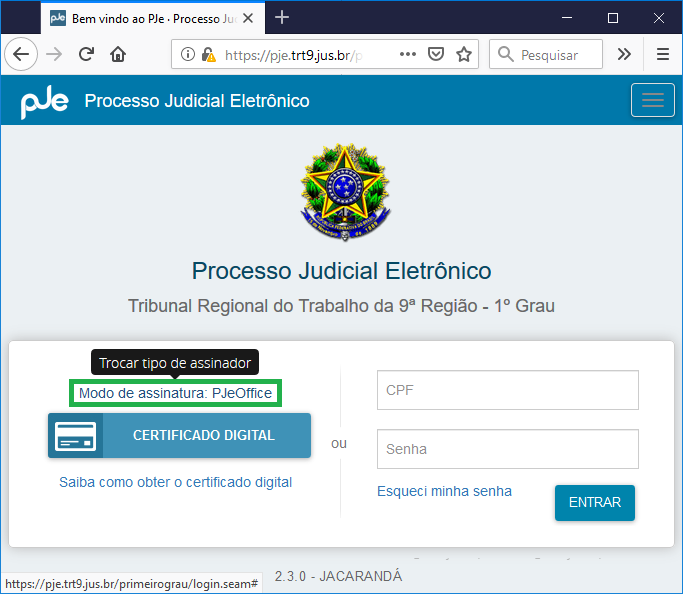Open site information icon in address bar
Image resolution: width=683 pixels, height=594 pixels.
click(x=188, y=54)
